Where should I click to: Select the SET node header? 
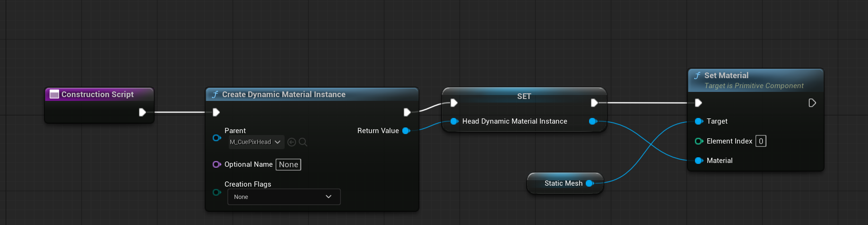[x=524, y=96]
